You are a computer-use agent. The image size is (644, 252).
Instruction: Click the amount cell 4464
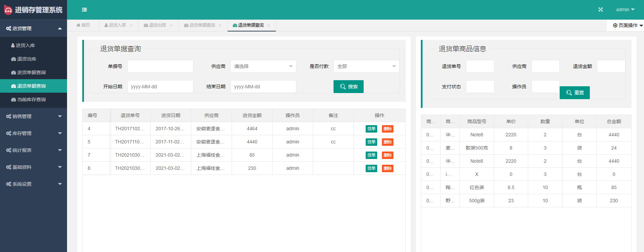[x=252, y=129]
